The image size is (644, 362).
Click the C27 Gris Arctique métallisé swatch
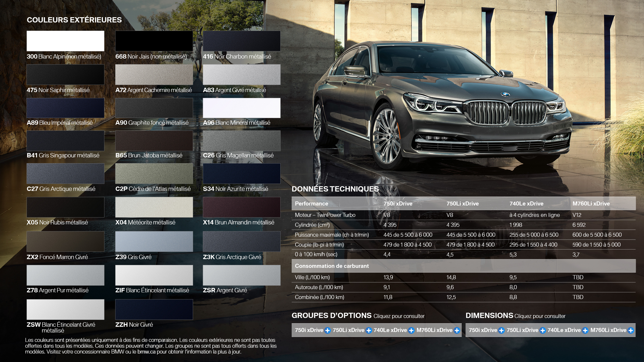[x=65, y=173]
